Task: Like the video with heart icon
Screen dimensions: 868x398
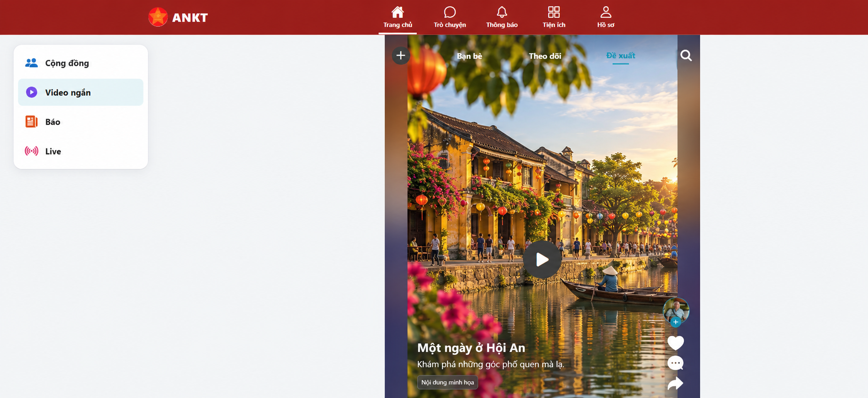Action: [x=676, y=343]
